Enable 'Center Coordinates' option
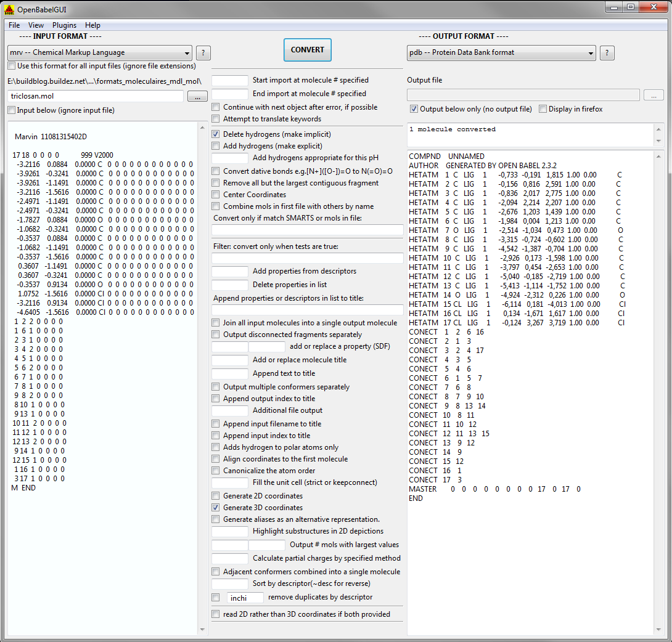 click(216, 195)
